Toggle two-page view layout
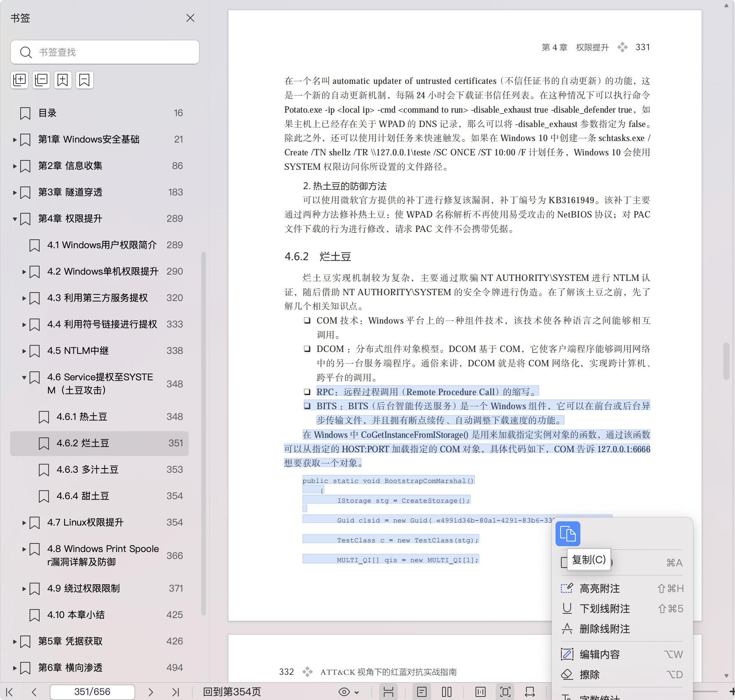Image resolution: width=735 pixels, height=700 pixels. (x=447, y=692)
